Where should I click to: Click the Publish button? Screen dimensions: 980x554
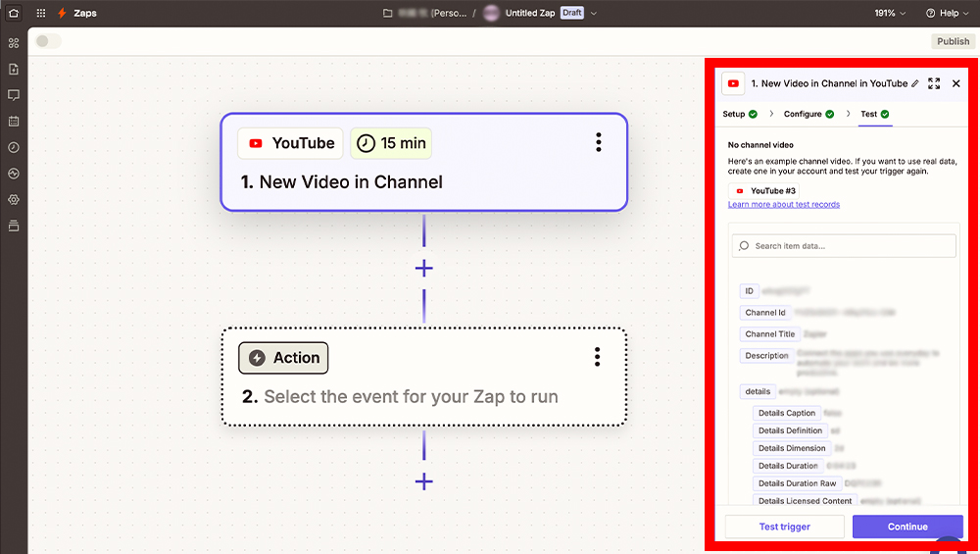point(954,41)
